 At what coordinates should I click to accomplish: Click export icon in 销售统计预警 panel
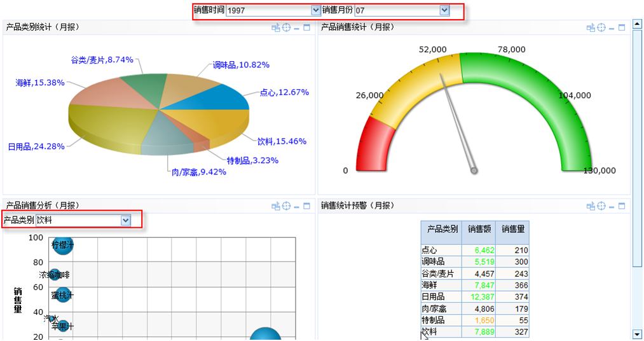point(591,206)
